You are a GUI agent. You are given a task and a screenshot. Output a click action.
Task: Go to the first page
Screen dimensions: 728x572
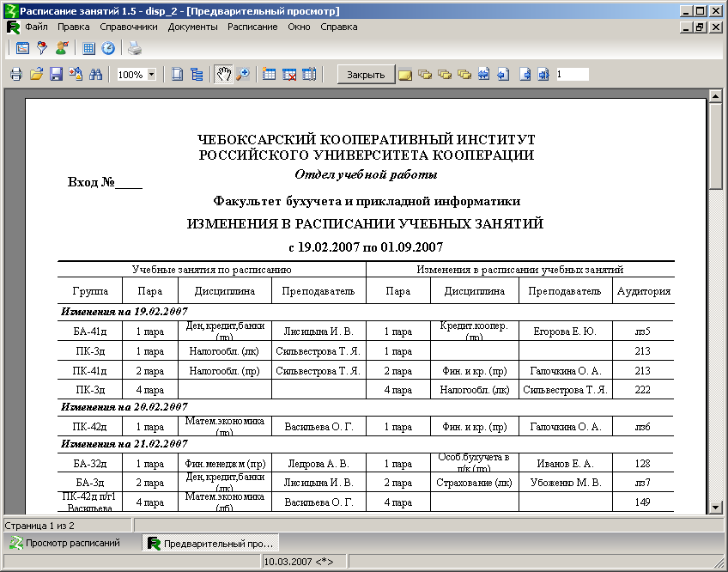click(484, 75)
